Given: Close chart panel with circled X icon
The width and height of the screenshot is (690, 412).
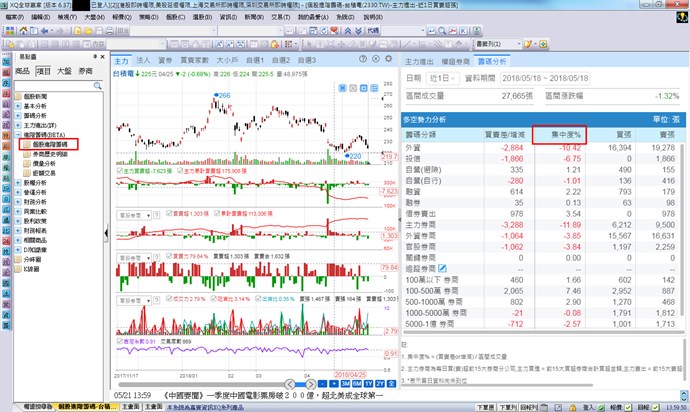Looking at the screenshot, I should click(x=376, y=59).
